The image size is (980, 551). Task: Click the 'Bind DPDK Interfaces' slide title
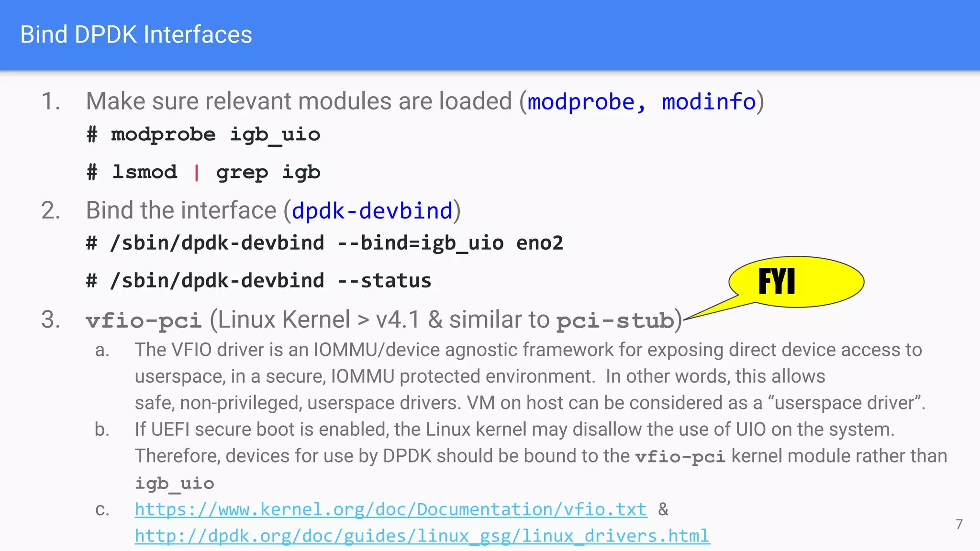[x=136, y=35]
